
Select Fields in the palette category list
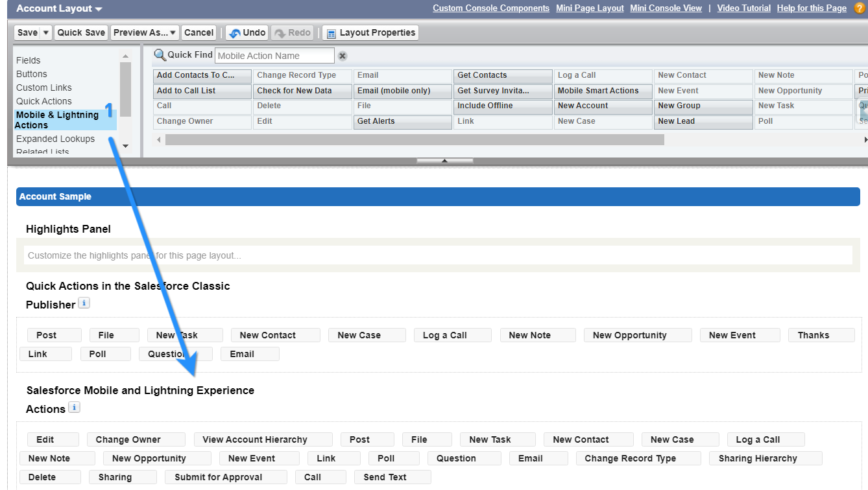click(x=28, y=60)
